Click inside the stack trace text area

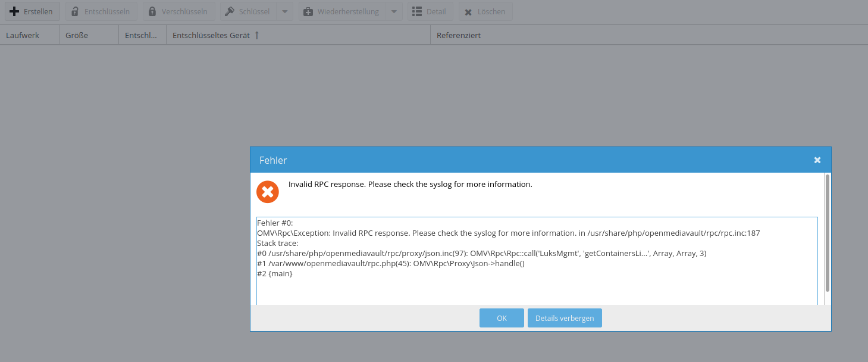coord(535,262)
